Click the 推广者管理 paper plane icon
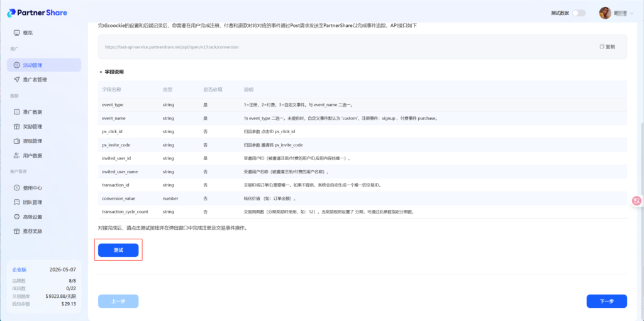This screenshot has height=321, width=644. coord(16,80)
